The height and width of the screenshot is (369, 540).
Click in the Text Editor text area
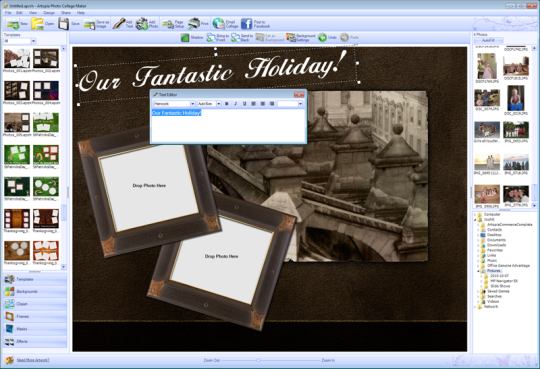click(x=228, y=125)
